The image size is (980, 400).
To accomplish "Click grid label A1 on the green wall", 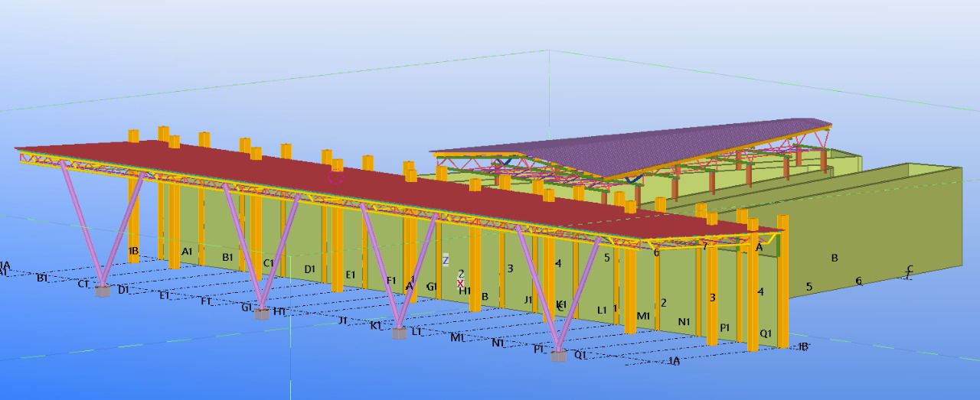I will pos(187,252).
